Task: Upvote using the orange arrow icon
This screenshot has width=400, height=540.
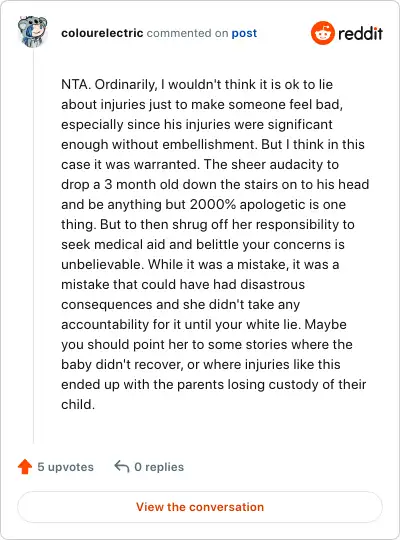Action: coord(25,467)
